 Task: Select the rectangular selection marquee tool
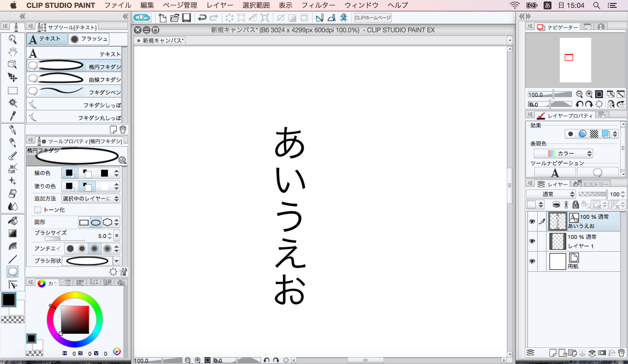tap(13, 91)
